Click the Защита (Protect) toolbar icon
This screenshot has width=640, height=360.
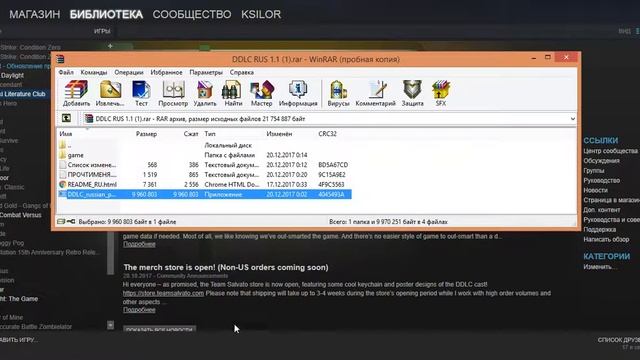pyautogui.click(x=412, y=93)
